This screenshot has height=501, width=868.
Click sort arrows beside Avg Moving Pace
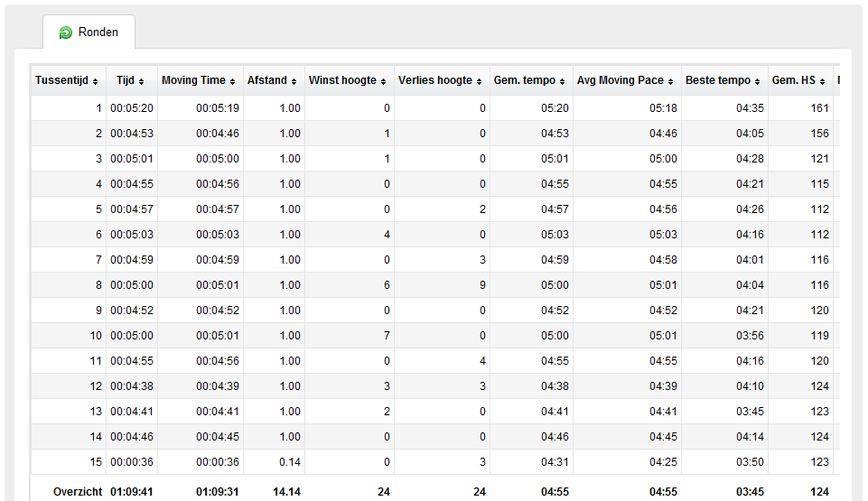pos(670,81)
